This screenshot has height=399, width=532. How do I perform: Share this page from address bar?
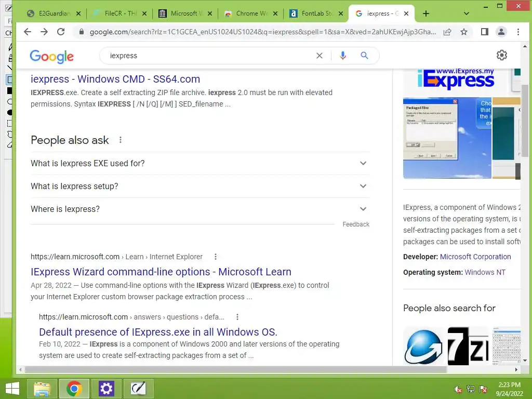click(x=447, y=32)
